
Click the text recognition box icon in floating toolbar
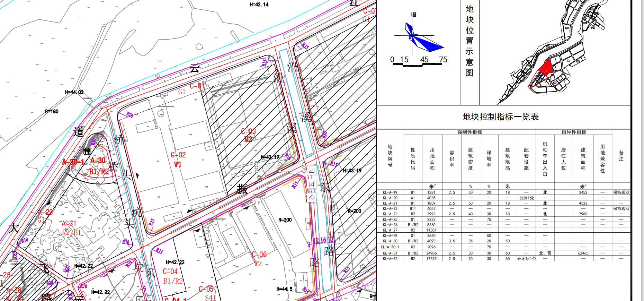tap(311, 184)
